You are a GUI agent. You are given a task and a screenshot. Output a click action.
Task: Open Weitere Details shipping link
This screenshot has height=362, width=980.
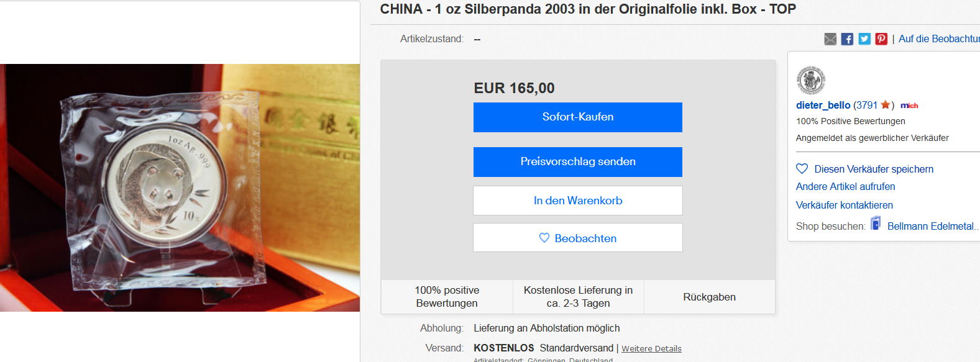click(x=651, y=348)
